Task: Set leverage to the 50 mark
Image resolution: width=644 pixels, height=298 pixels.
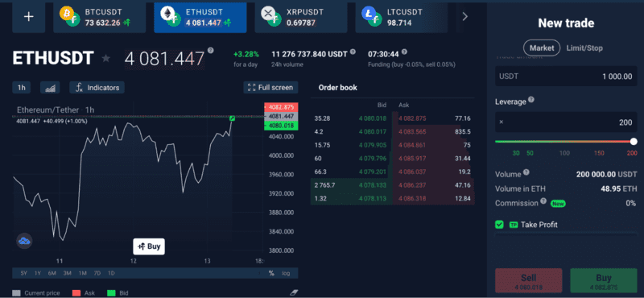Action: coord(530,153)
